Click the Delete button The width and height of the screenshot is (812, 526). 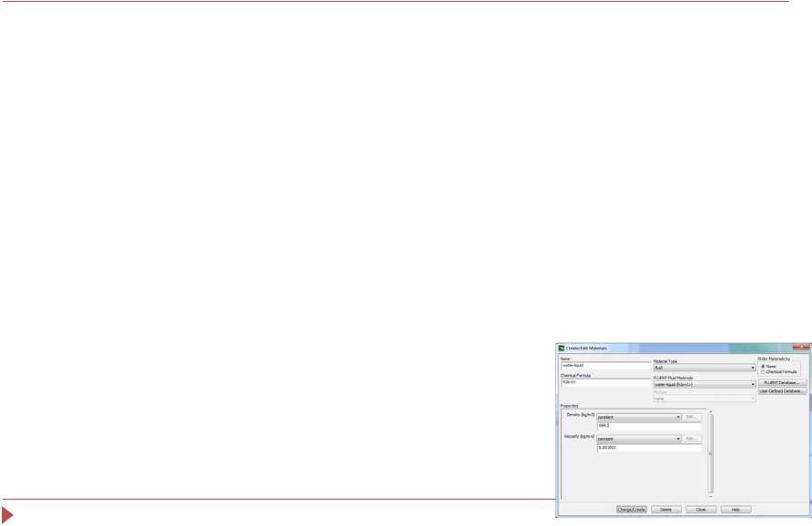click(666, 510)
